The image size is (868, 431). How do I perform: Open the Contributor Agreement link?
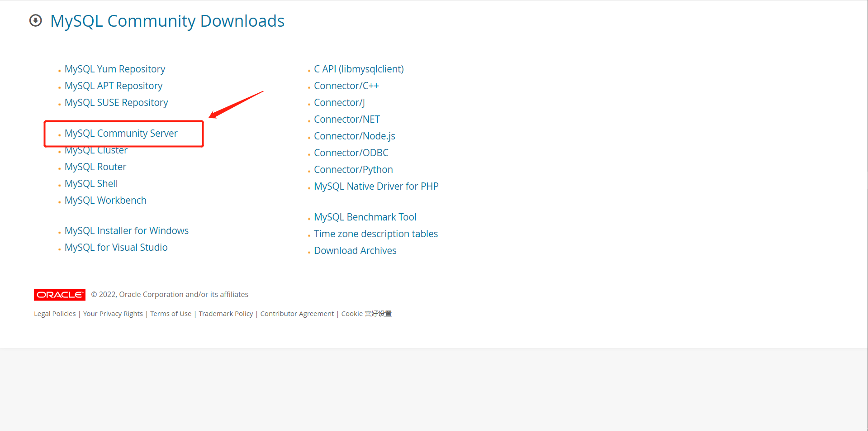297,314
